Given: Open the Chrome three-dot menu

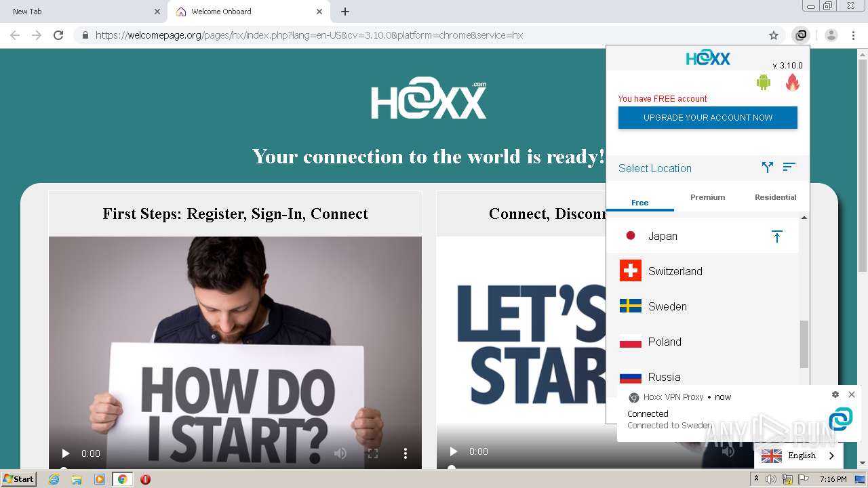Looking at the screenshot, I should pyautogui.click(x=854, y=35).
